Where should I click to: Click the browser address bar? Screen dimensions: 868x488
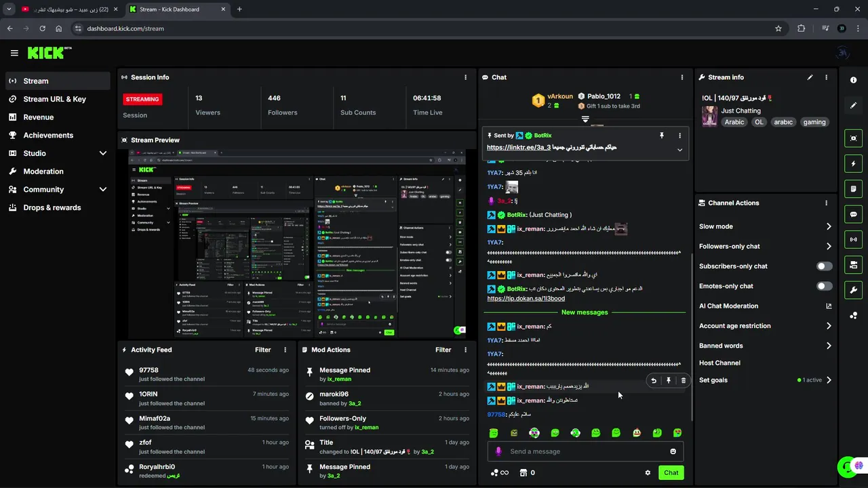point(427,28)
